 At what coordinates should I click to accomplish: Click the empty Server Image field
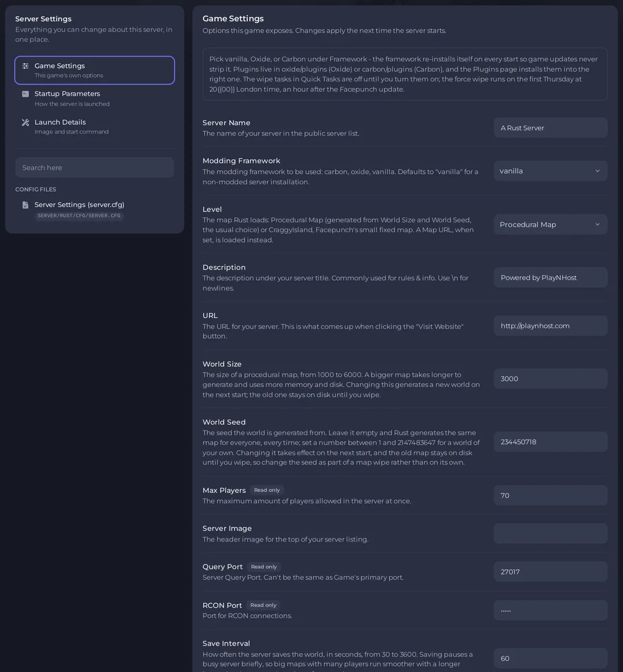pyautogui.click(x=550, y=533)
